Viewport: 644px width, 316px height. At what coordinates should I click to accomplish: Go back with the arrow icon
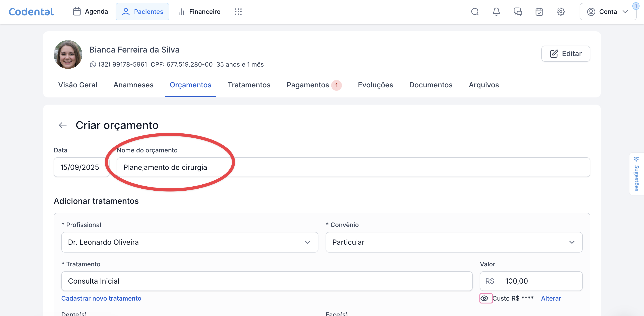click(63, 125)
